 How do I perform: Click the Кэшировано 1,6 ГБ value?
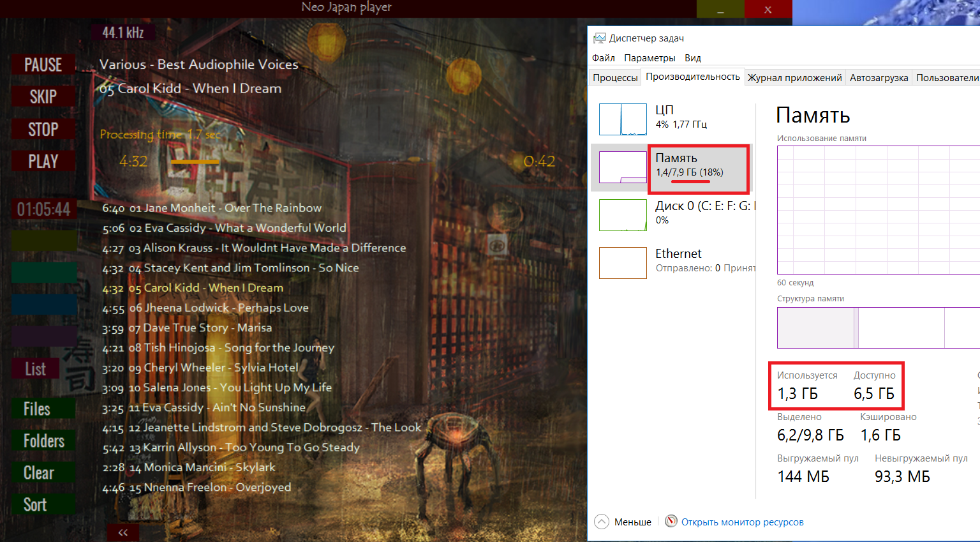[880, 435]
